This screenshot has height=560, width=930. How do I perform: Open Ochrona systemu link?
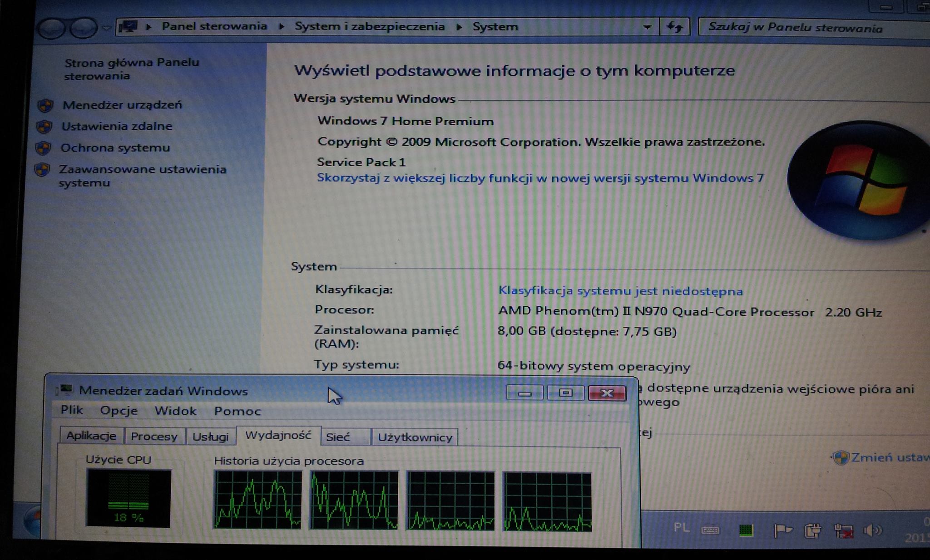(x=115, y=148)
